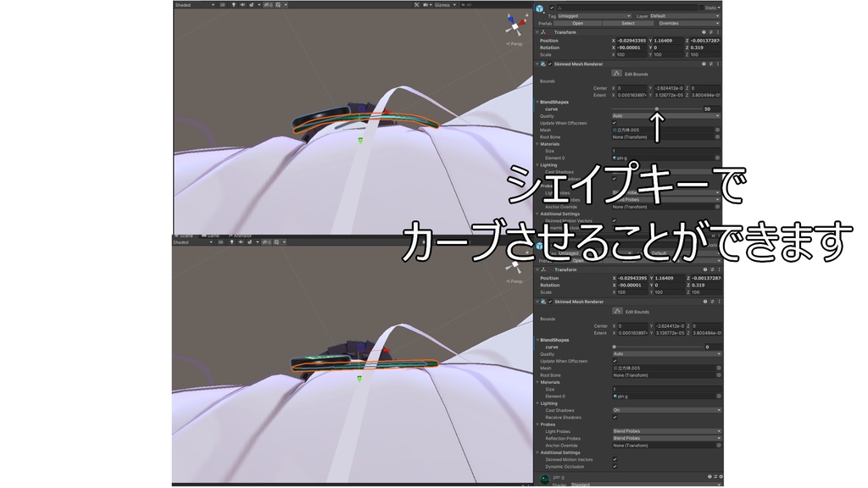Image resolution: width=868 pixels, height=488 pixels.
Task: Toggle scene lighting in upper Scene view toolbar
Action: tap(233, 4)
